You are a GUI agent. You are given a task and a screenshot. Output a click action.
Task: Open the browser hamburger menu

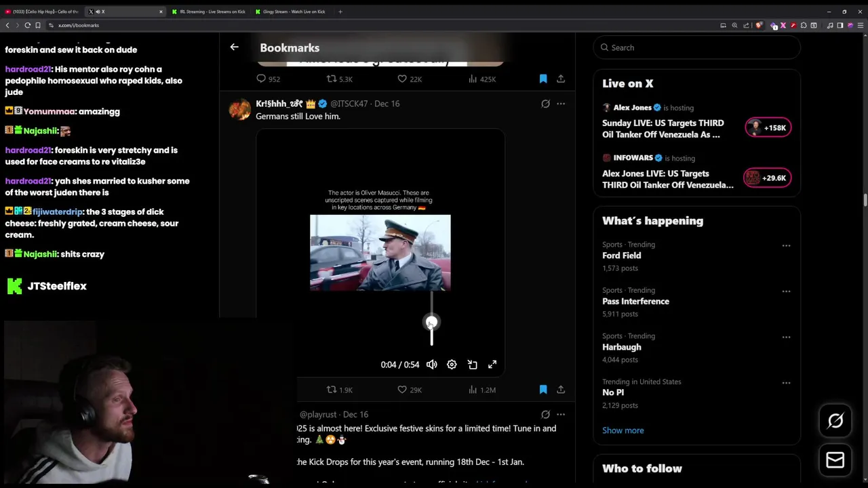tap(861, 25)
